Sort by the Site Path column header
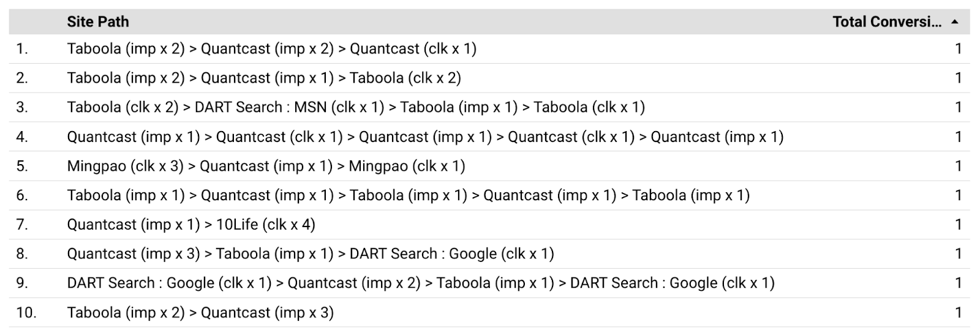 [x=98, y=22]
